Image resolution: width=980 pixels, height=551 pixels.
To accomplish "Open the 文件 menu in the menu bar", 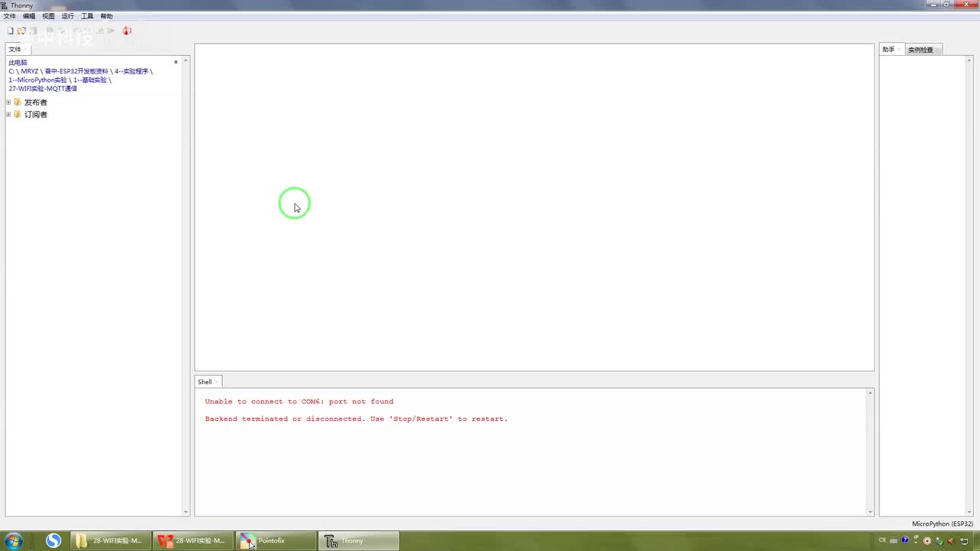I will tap(9, 16).
